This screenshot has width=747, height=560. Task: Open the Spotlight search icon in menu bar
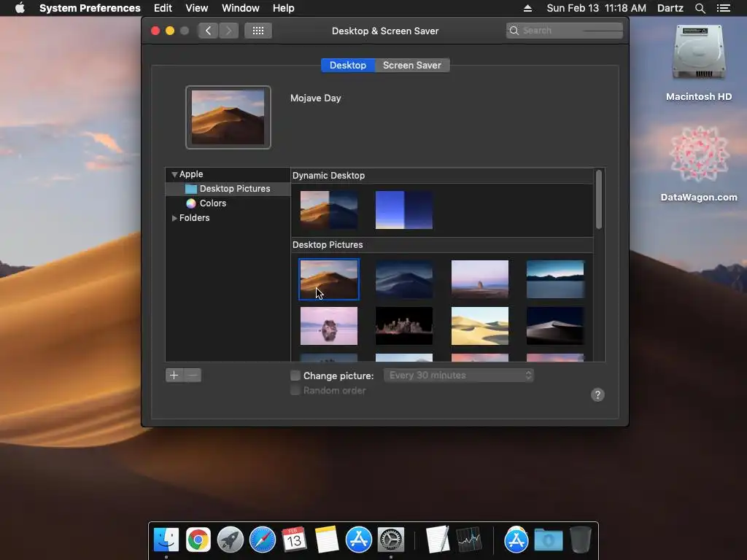point(700,8)
